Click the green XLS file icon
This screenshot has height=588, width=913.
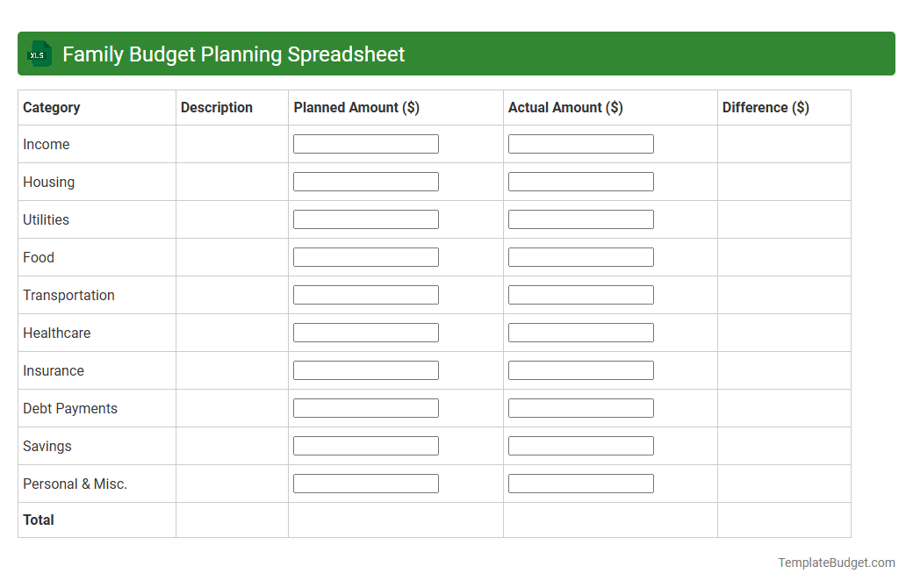(39, 54)
